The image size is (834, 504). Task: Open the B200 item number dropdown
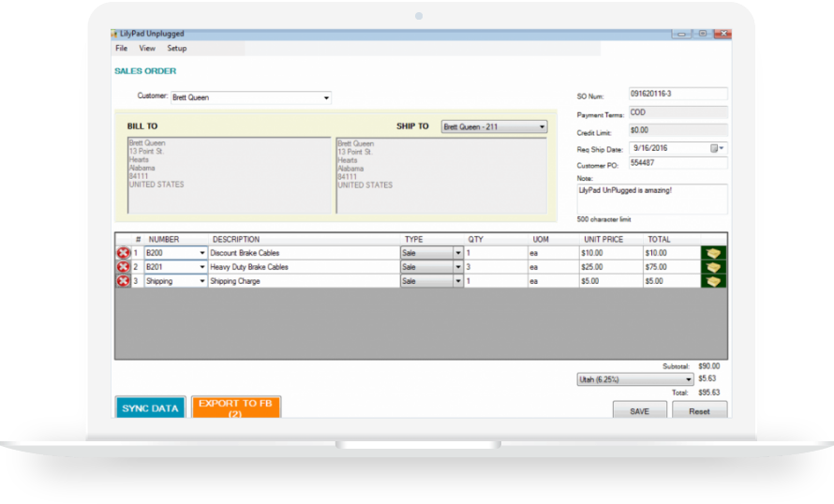click(x=202, y=253)
